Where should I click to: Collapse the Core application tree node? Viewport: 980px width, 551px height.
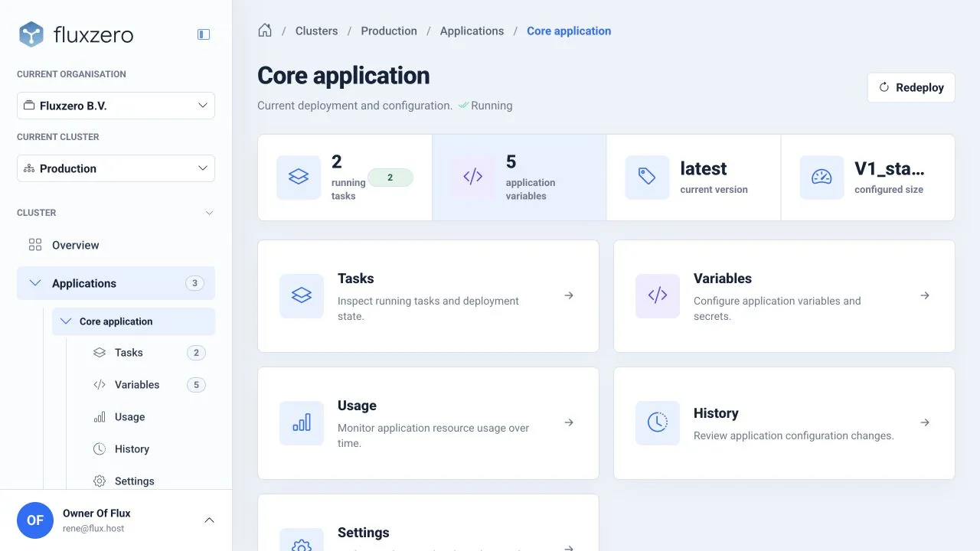[x=66, y=321]
